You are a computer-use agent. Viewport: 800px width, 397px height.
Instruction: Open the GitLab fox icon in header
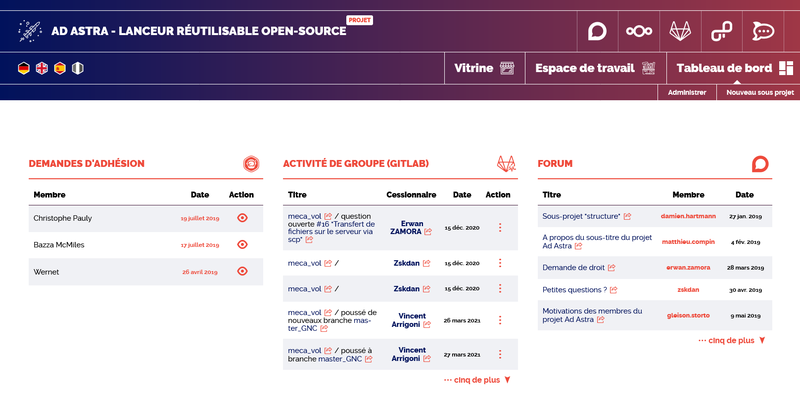pyautogui.click(x=681, y=31)
